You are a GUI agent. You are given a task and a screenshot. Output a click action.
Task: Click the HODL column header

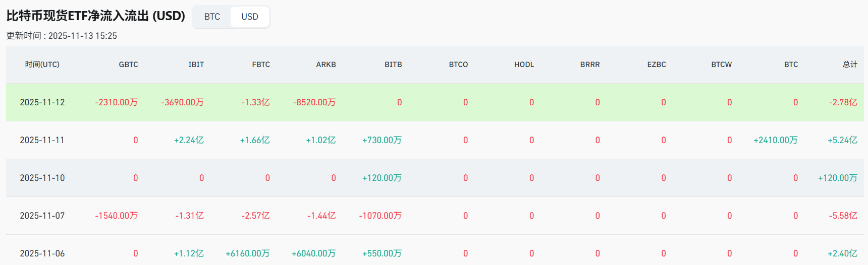point(524,64)
